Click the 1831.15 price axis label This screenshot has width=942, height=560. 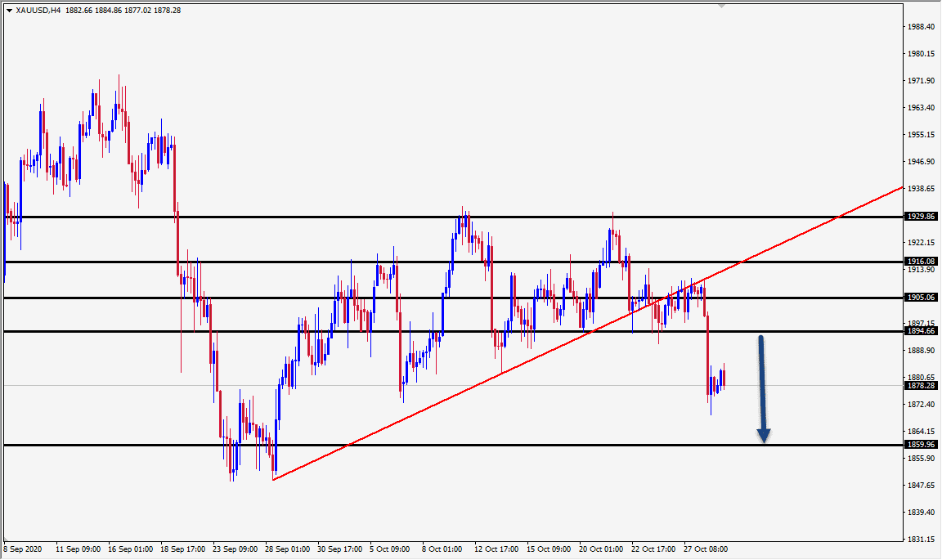922,540
